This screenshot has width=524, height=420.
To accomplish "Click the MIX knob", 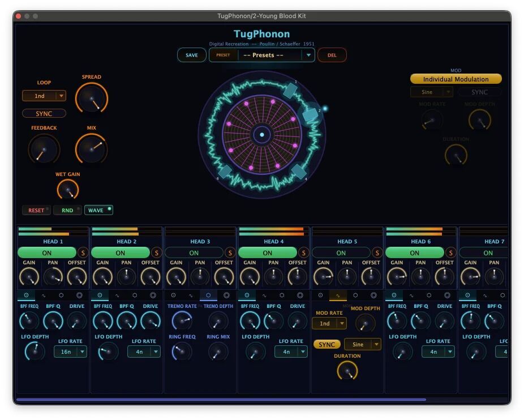I will [x=91, y=149].
